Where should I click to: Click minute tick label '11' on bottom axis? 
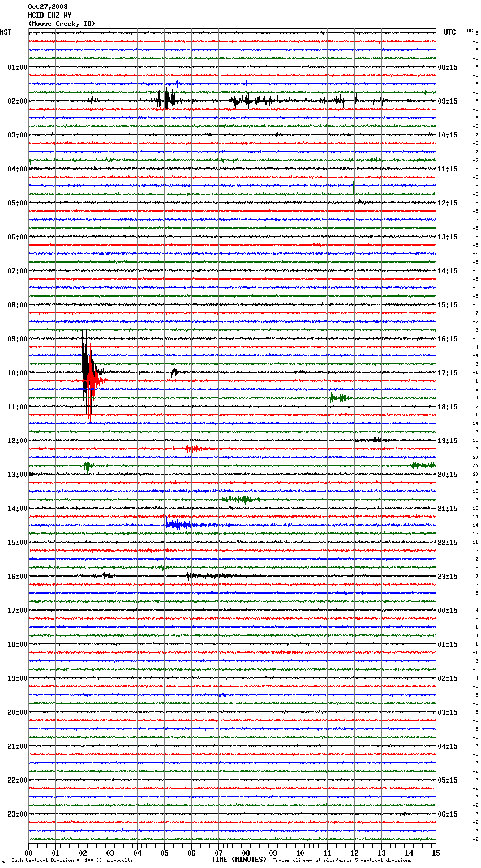[327, 853]
